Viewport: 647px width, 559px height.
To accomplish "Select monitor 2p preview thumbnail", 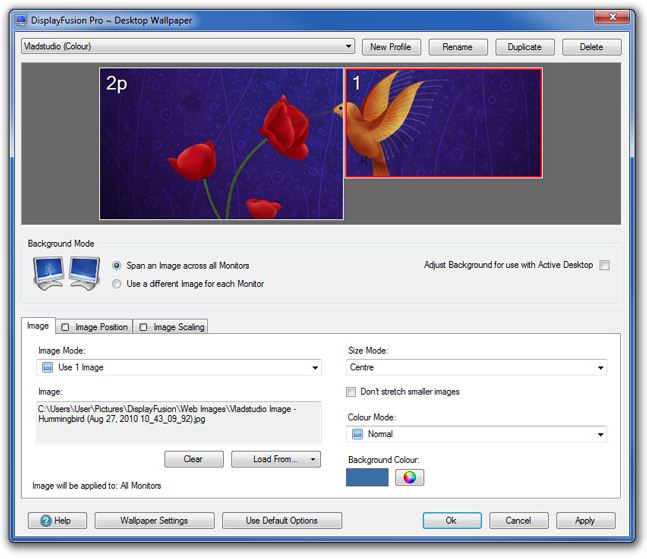I will [x=221, y=144].
